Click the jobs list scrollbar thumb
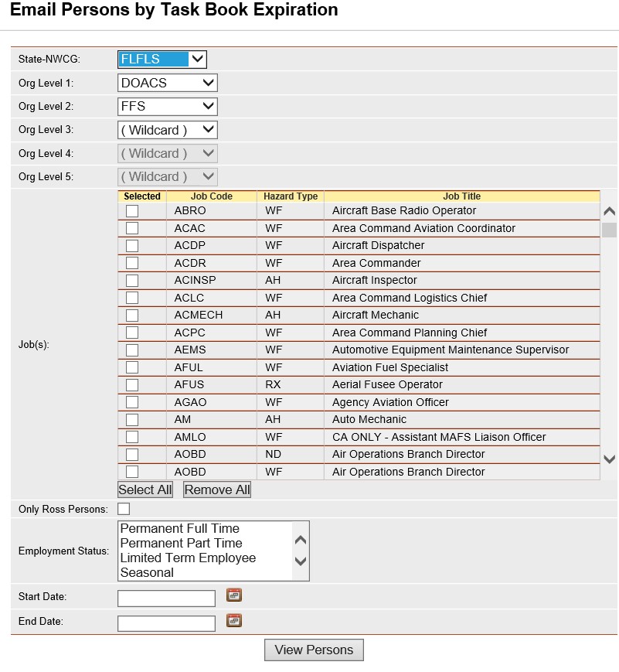 [609, 230]
